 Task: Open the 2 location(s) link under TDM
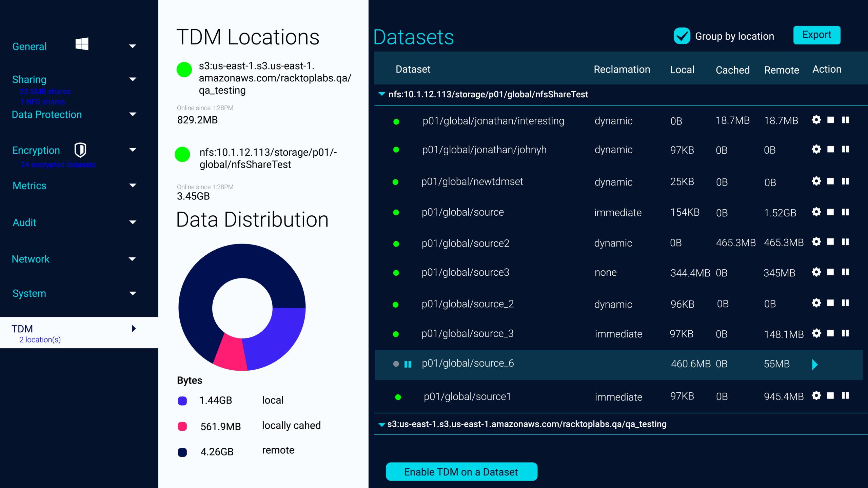40,340
